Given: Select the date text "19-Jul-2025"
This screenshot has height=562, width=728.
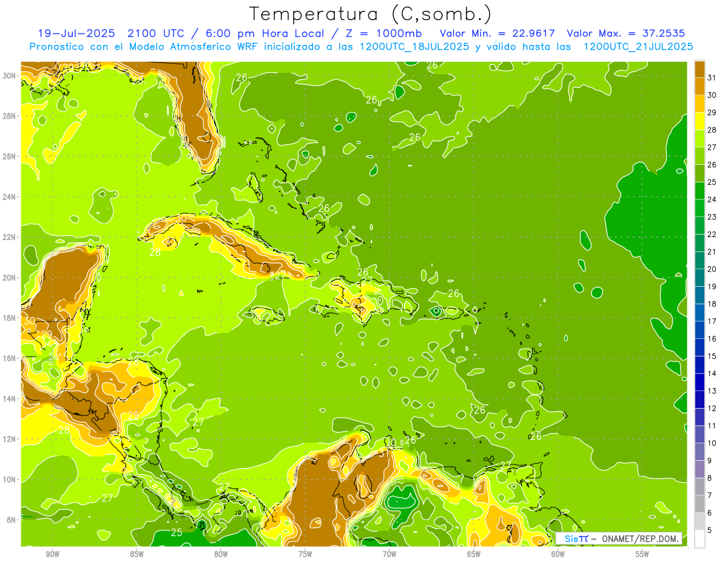Looking at the screenshot, I should point(75,33).
